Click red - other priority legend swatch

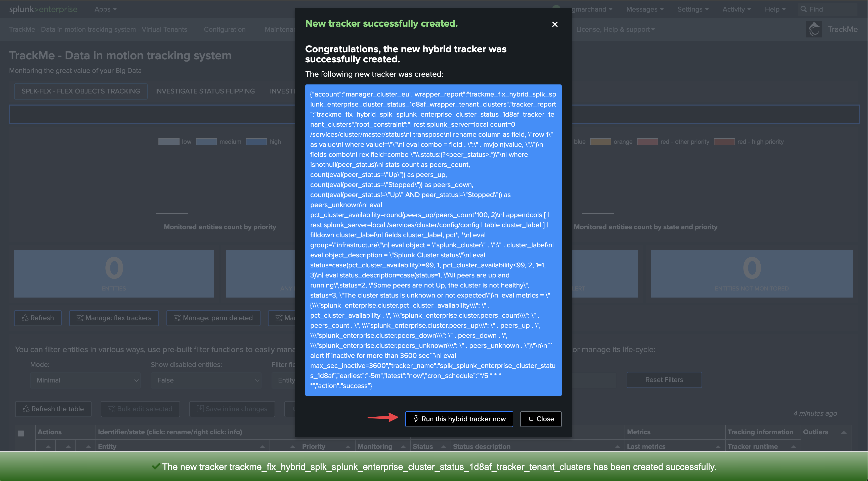point(647,141)
